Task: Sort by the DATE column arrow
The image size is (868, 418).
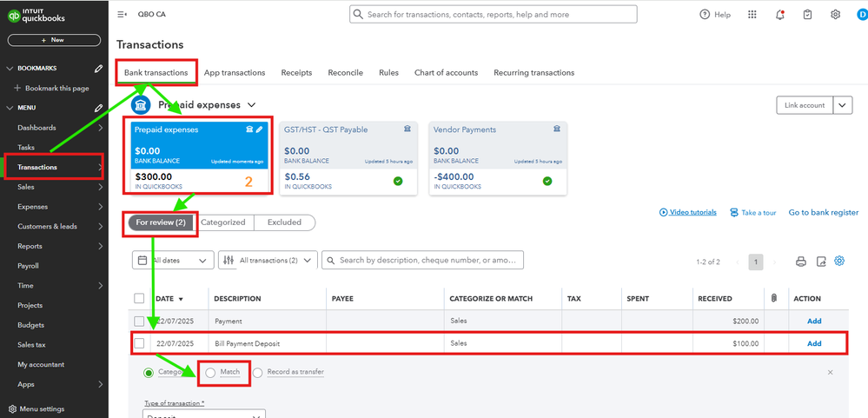Action: (x=181, y=299)
